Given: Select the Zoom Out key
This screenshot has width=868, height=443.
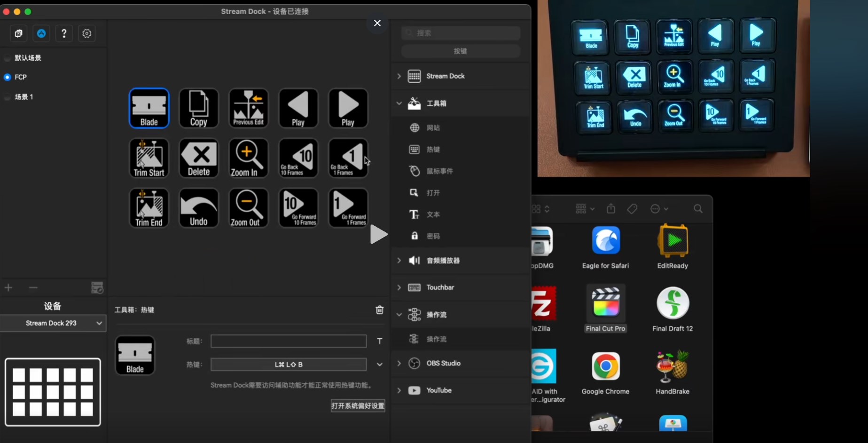Looking at the screenshot, I should coord(249,208).
